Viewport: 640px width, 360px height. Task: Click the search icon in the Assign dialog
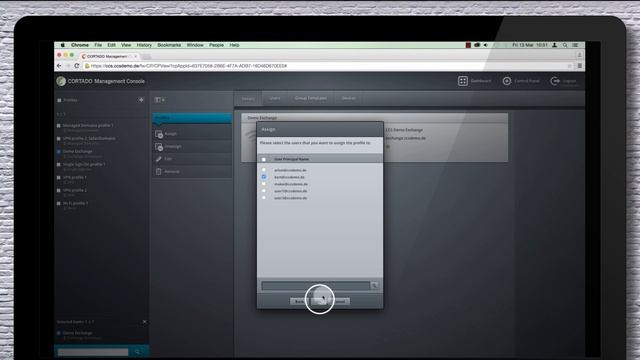pyautogui.click(x=374, y=285)
